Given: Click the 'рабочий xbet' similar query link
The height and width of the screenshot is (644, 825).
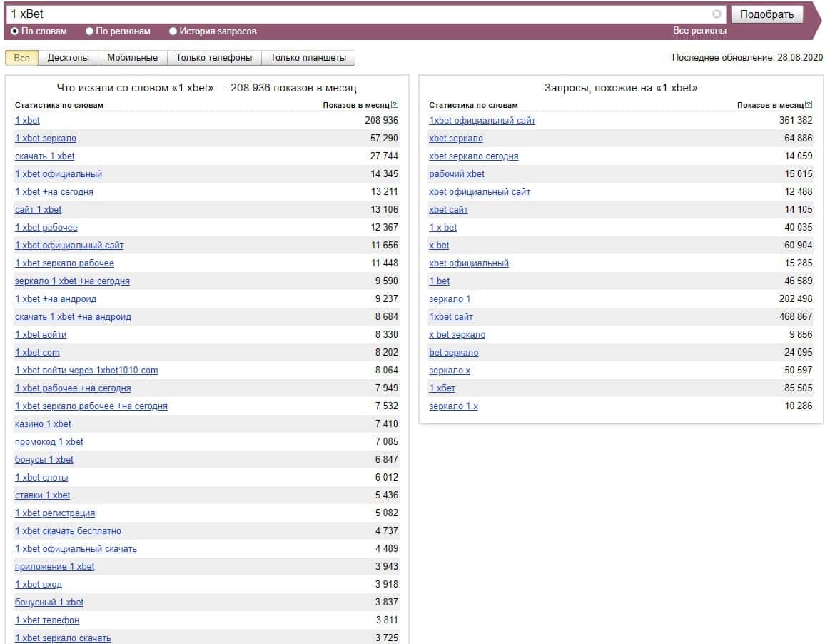Looking at the screenshot, I should tap(457, 174).
